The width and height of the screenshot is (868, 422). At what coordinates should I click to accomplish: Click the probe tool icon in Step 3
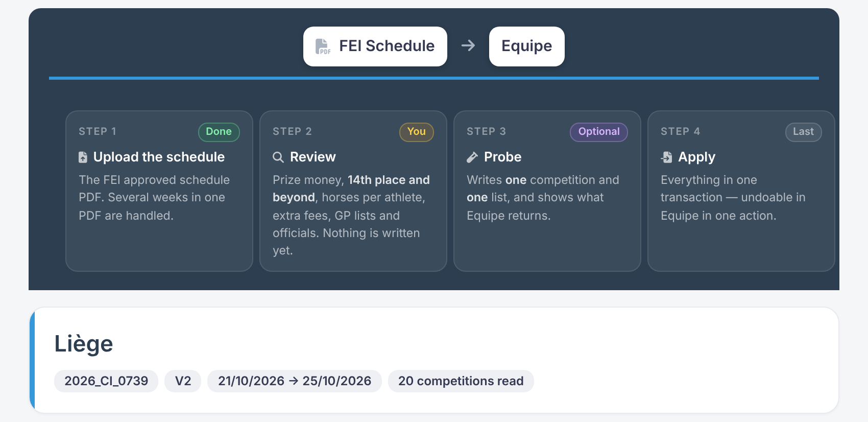pos(472,157)
